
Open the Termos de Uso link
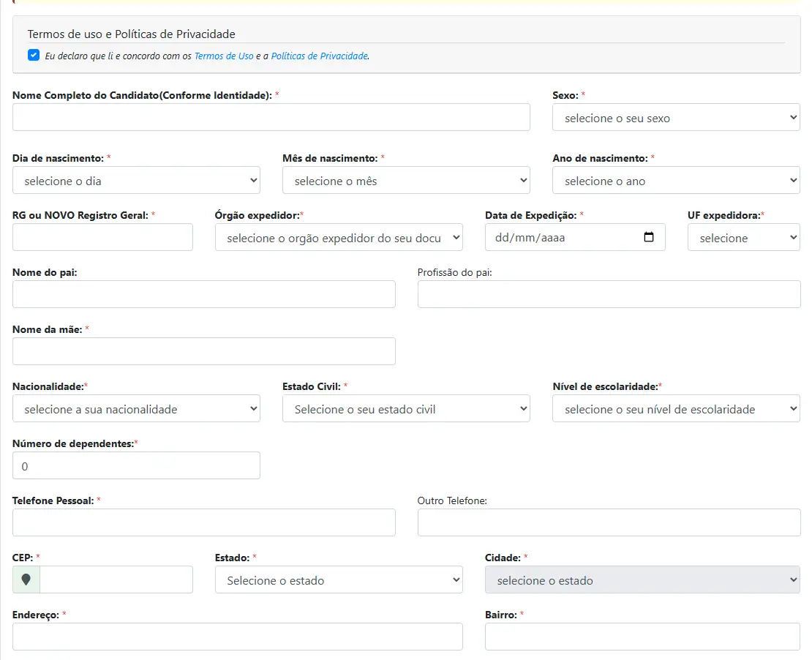tap(224, 56)
